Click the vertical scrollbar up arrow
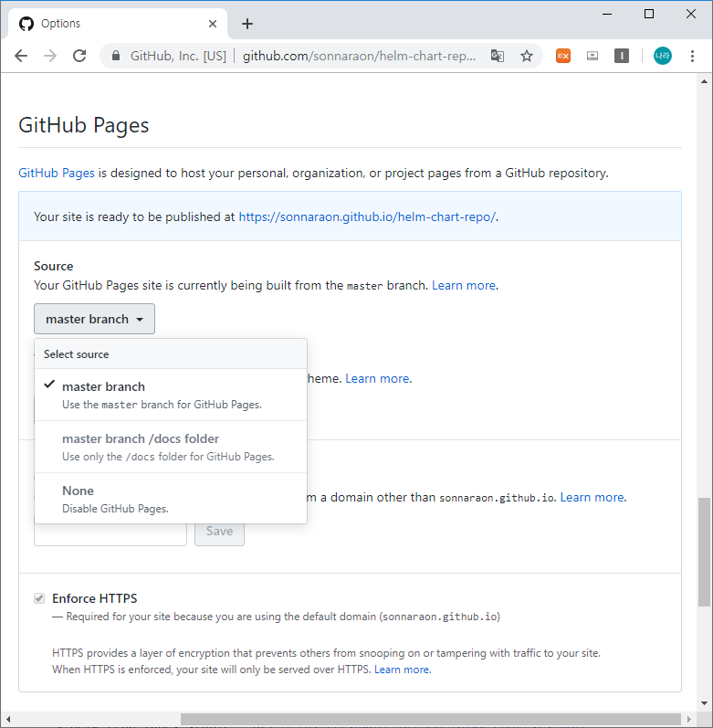Screen dimensions: 713x728 pyautogui.click(x=704, y=81)
